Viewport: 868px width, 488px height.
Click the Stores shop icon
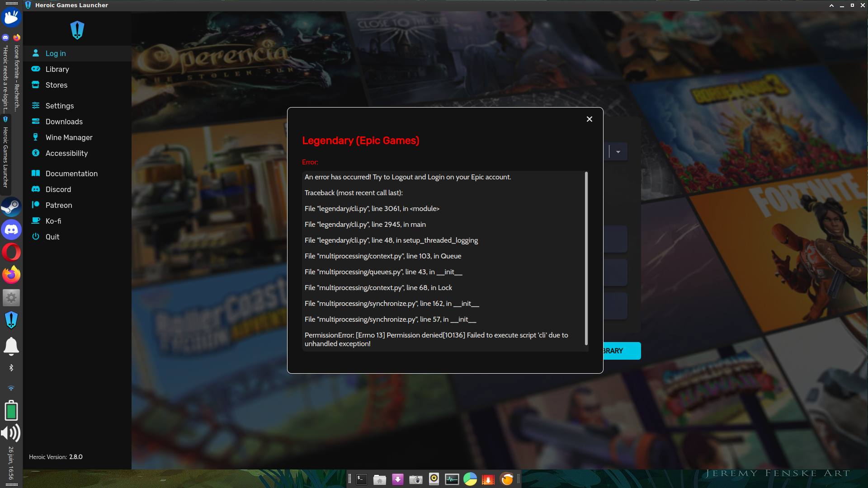[36, 84]
